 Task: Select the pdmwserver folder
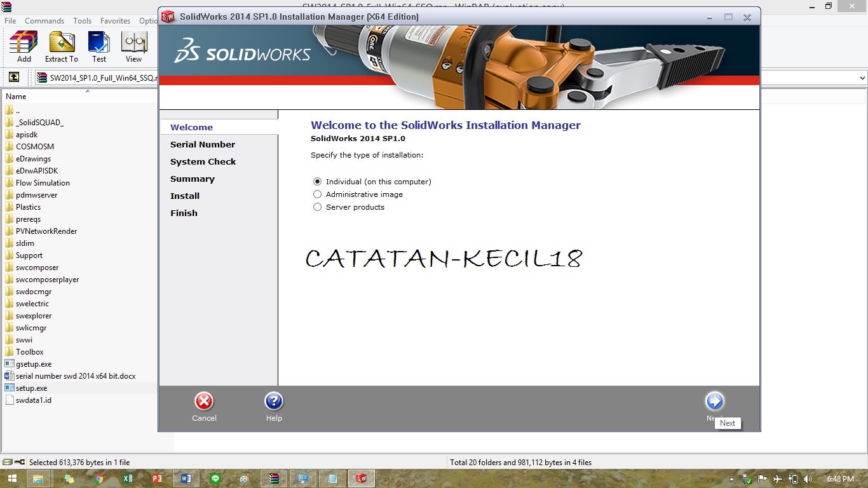click(36, 195)
